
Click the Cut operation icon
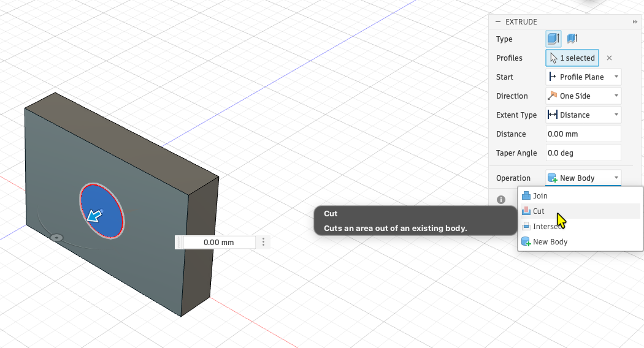pos(526,211)
